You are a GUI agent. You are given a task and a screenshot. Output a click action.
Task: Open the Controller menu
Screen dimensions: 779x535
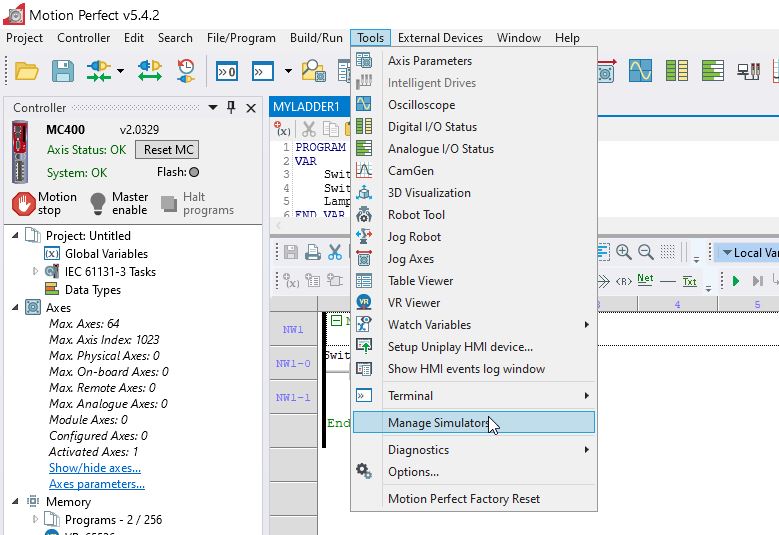click(x=83, y=38)
